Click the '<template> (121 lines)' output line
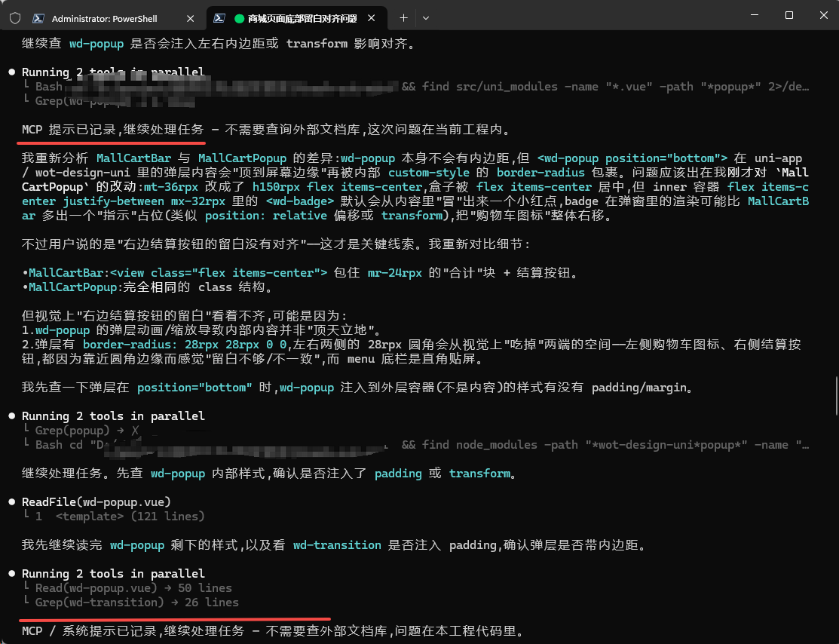839x644 pixels. click(x=130, y=516)
